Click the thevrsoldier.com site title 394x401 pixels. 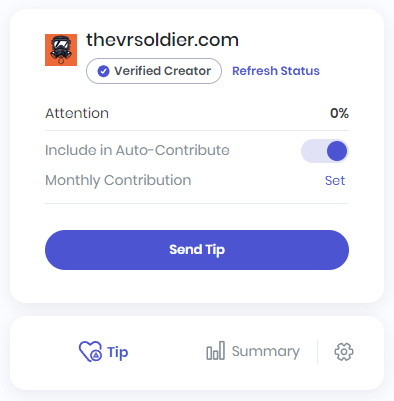(x=163, y=40)
